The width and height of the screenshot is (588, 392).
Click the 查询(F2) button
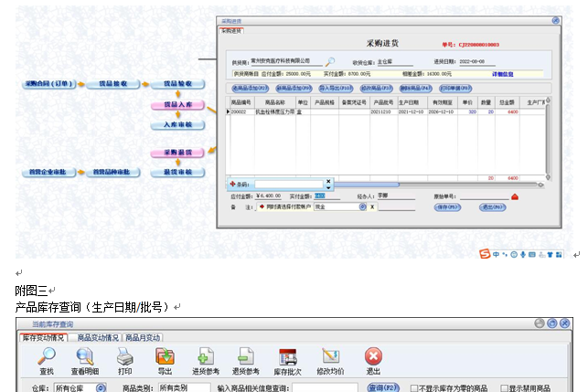pos(383,387)
